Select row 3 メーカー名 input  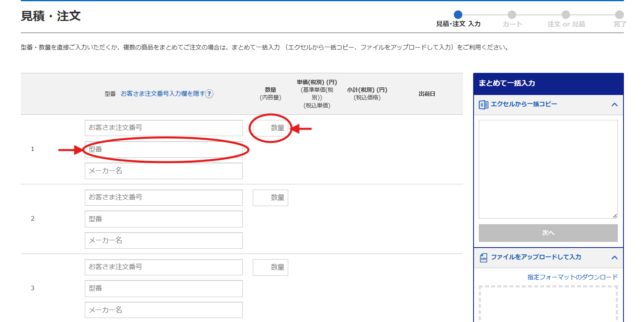(x=164, y=310)
